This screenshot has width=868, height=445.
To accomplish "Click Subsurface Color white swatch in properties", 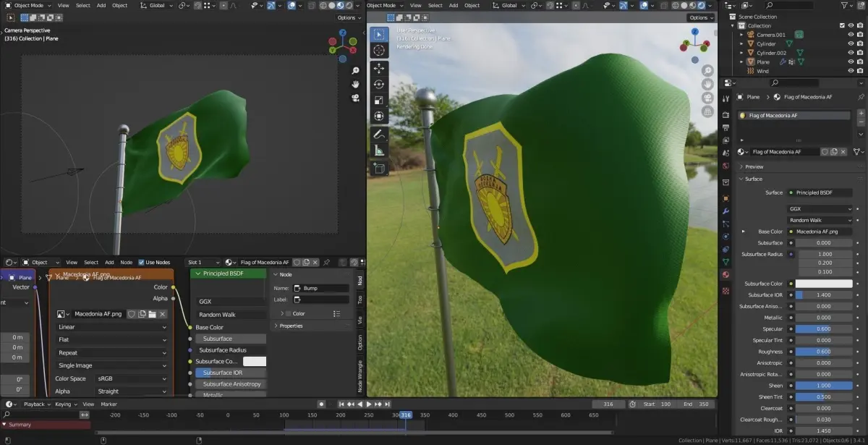I will 824,284.
